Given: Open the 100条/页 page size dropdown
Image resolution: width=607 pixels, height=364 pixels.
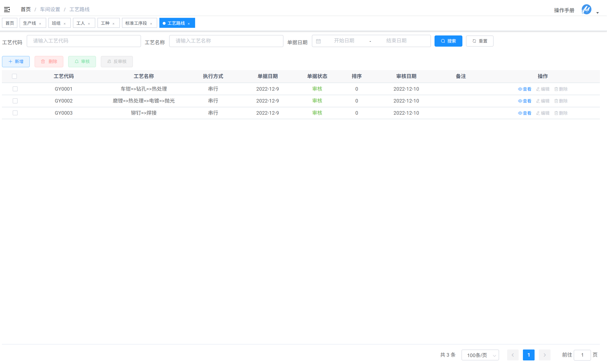Looking at the screenshot, I should 480,355.
